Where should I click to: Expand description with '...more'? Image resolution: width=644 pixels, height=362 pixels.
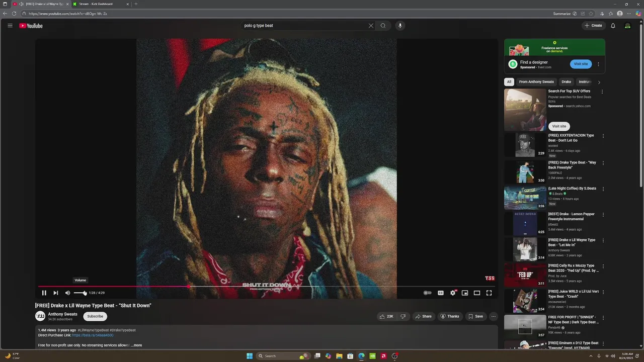[137, 345]
